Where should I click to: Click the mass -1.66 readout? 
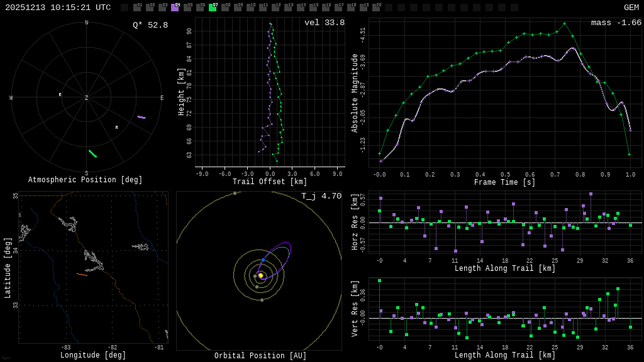click(x=616, y=23)
